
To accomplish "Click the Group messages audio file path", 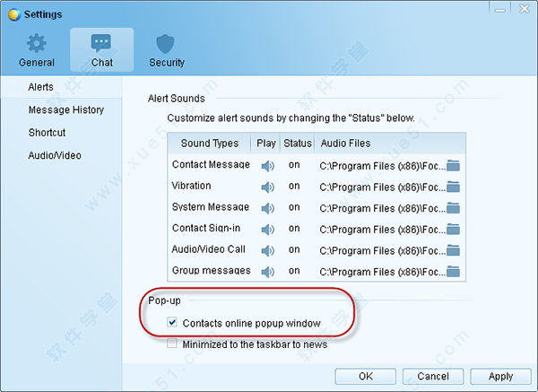I will (x=382, y=272).
